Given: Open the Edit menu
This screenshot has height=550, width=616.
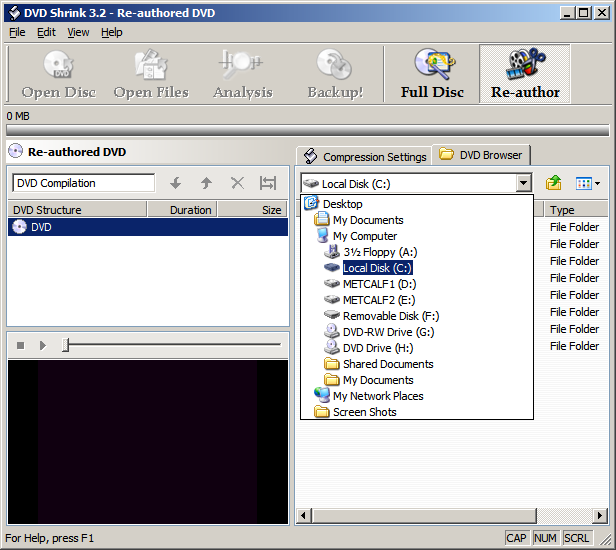Looking at the screenshot, I should point(46,32).
